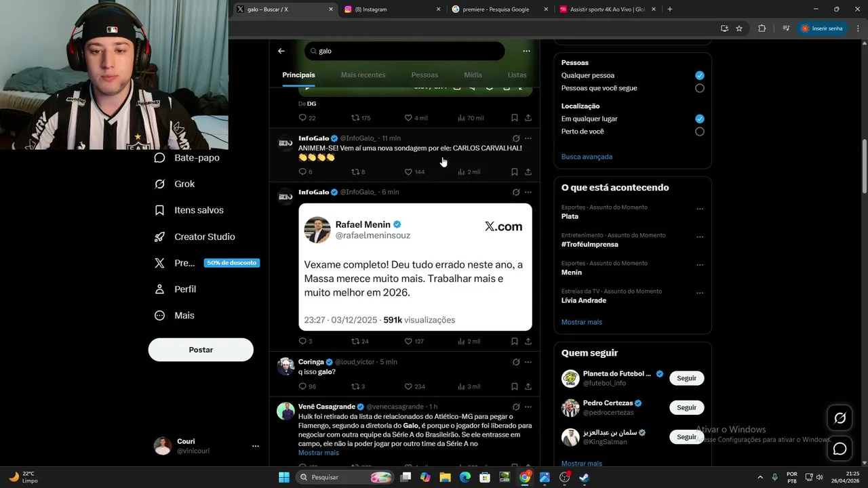Image resolution: width=868 pixels, height=488 pixels.
Task: Open more options for Venê Casagrande's post
Action: tap(528, 407)
